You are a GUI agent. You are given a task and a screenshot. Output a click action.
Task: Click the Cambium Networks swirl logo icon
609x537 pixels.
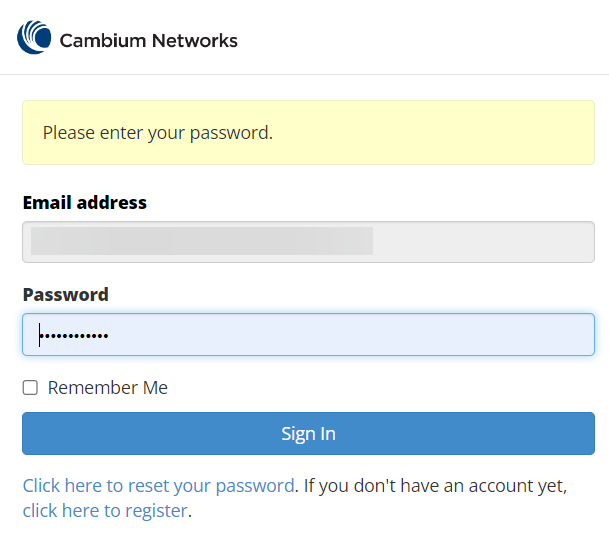click(34, 38)
